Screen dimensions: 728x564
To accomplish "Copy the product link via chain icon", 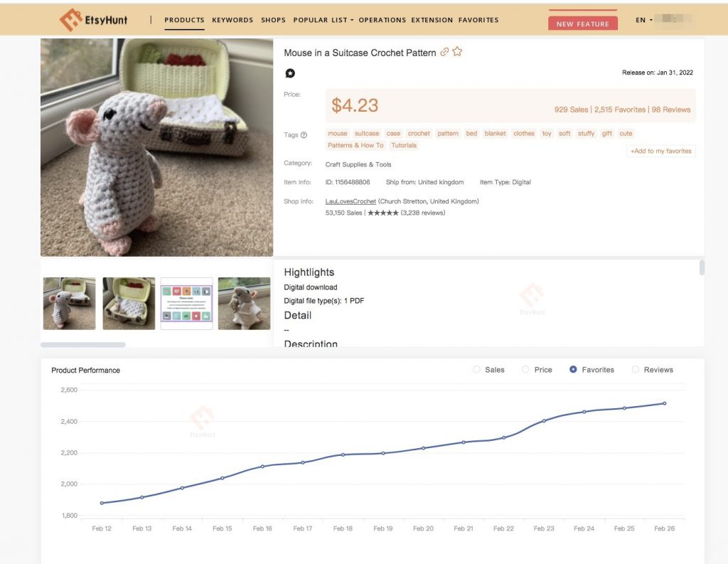I will (446, 53).
